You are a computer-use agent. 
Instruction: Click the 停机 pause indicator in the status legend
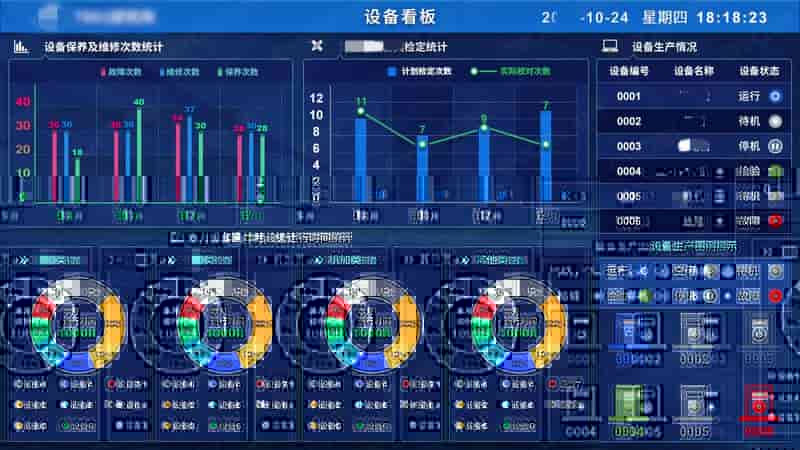pos(710,295)
